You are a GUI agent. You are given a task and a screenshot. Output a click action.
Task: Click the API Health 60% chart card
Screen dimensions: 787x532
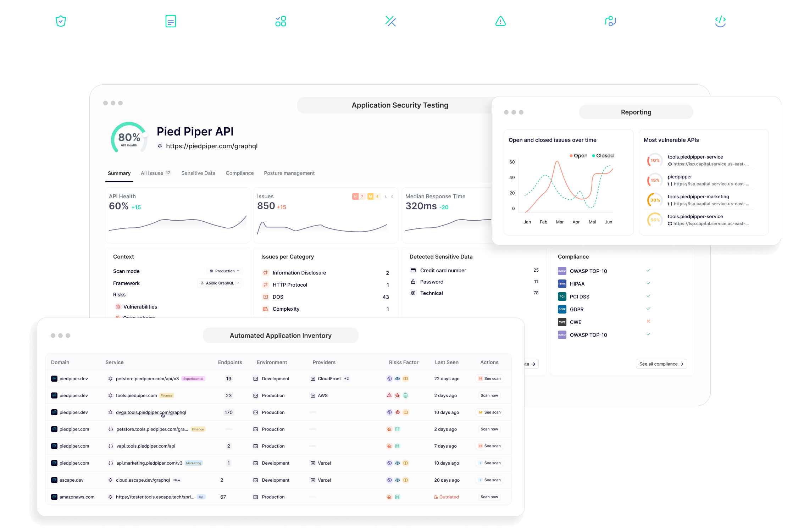[x=178, y=215]
